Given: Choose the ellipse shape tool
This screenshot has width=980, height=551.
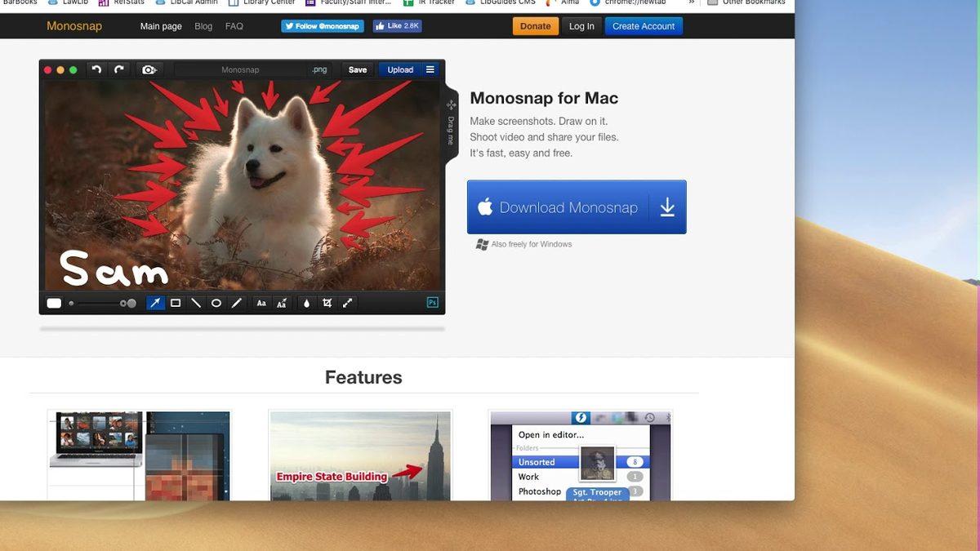Looking at the screenshot, I should tap(216, 303).
